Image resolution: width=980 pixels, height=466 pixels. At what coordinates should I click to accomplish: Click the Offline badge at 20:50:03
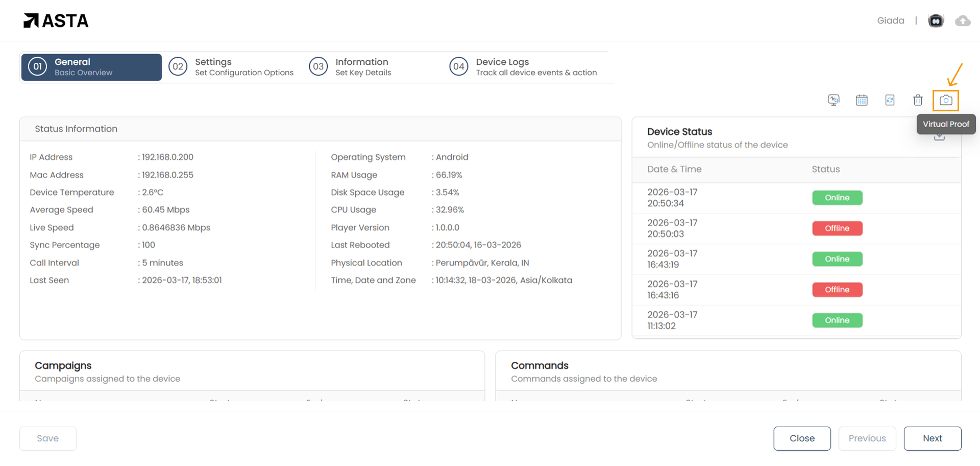tap(837, 228)
